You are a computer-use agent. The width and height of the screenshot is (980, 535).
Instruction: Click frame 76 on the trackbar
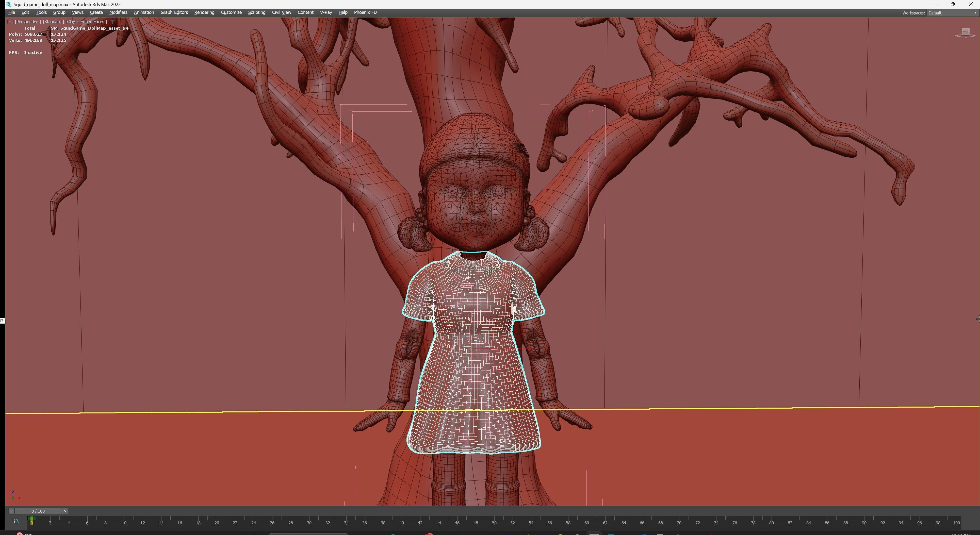735,523
